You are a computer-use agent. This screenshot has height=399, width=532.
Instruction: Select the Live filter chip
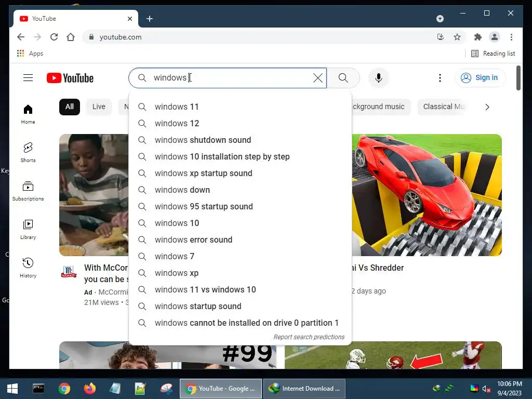click(x=99, y=107)
